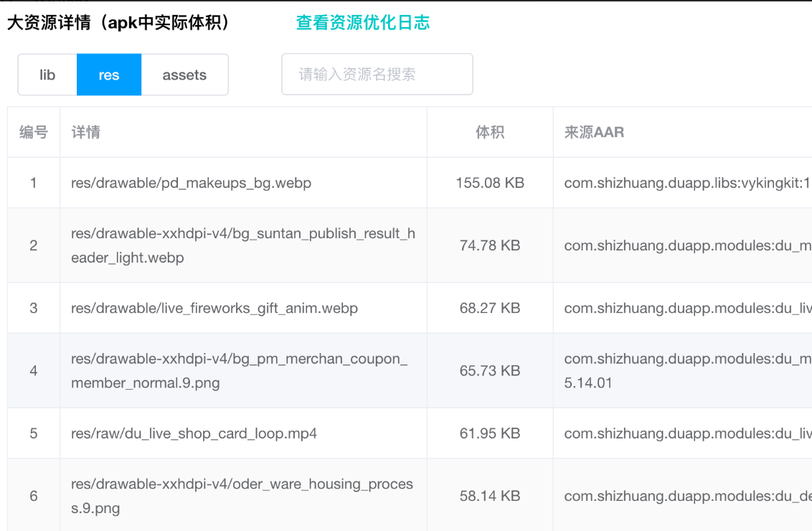The height and width of the screenshot is (531, 812).
Task: Sort by the 体积 column header
Action: pyautogui.click(x=490, y=131)
